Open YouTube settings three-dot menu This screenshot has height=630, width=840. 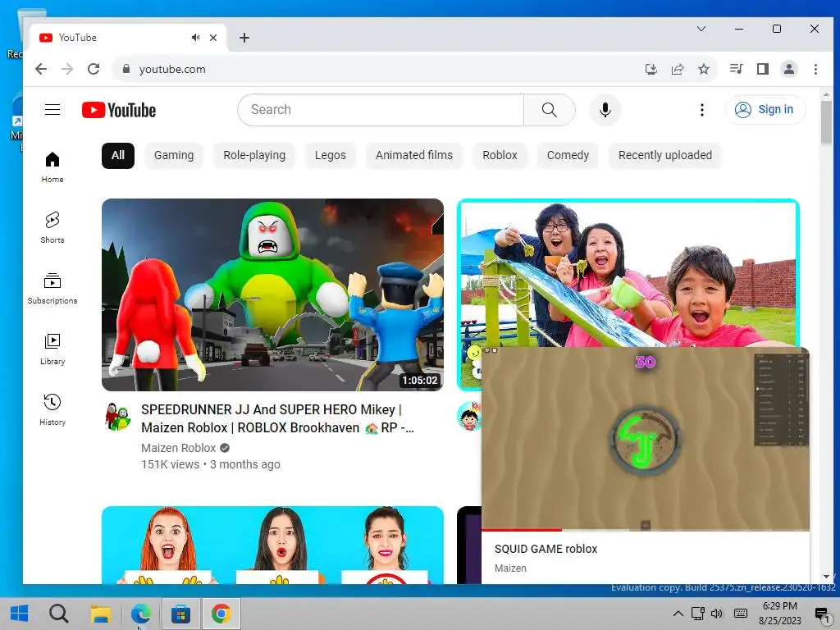[702, 110]
